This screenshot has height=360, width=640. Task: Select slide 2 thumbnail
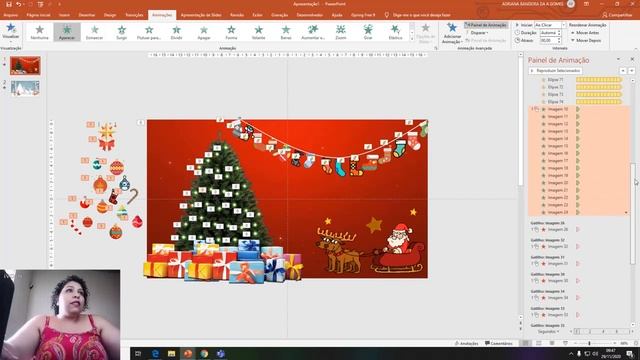click(25, 88)
